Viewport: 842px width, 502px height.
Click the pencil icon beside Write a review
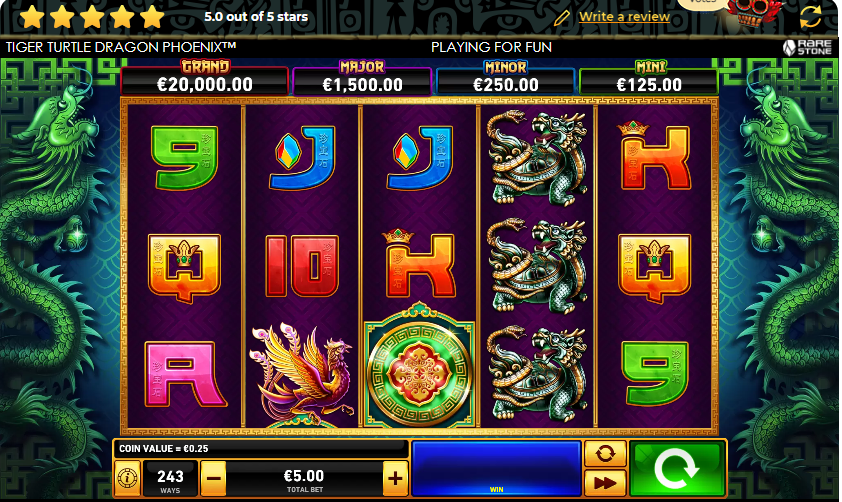[562, 18]
